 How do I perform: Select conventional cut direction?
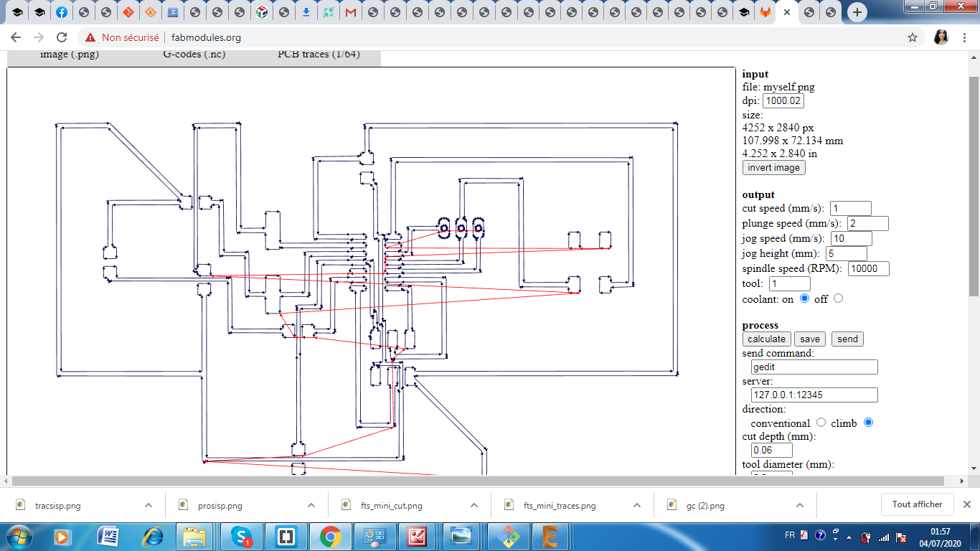click(x=821, y=423)
